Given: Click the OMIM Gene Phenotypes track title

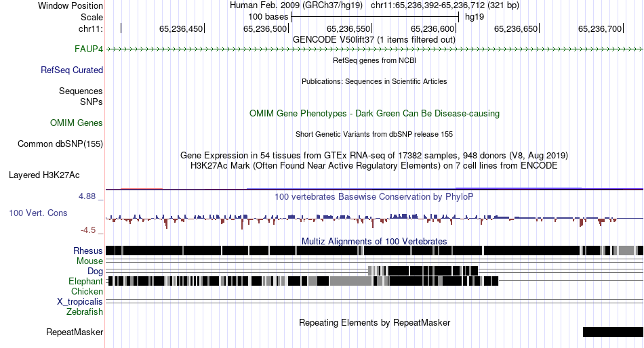Looking at the screenshot, I should 374,113.
